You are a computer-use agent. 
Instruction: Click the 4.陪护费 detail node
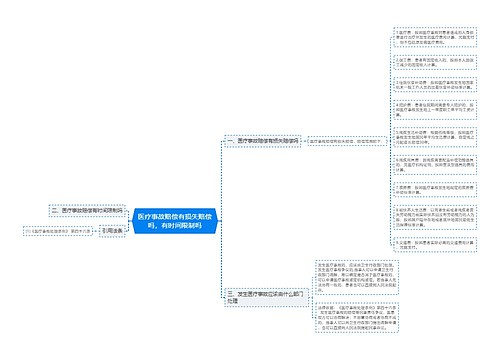435,110
